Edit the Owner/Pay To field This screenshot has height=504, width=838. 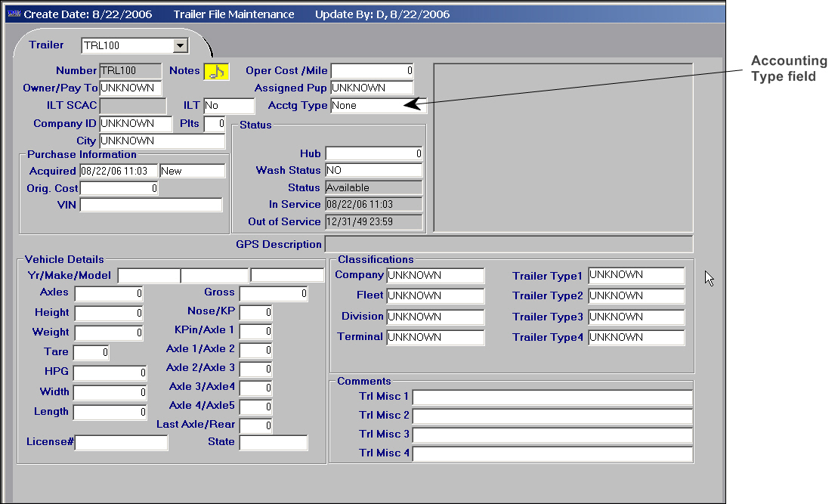131,88
